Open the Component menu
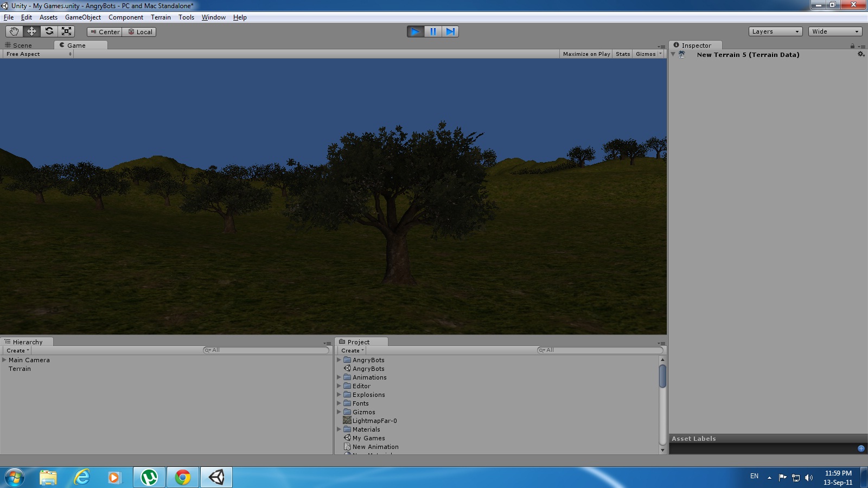 pyautogui.click(x=126, y=17)
